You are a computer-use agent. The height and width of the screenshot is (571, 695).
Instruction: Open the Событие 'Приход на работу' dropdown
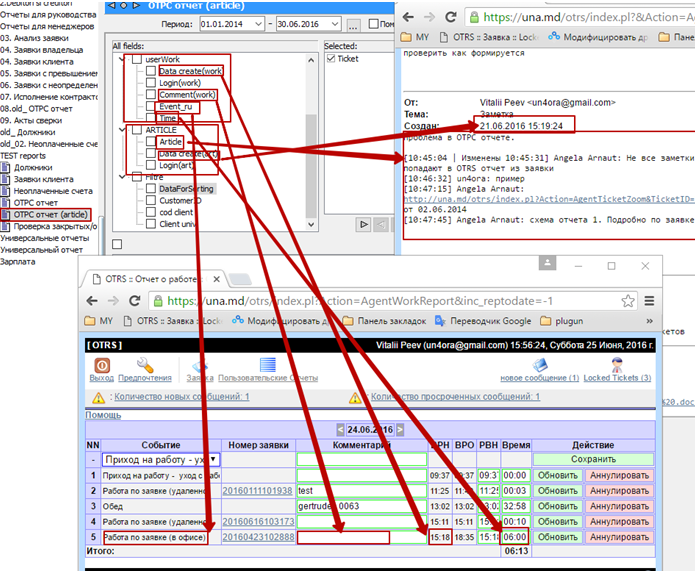coord(161,459)
